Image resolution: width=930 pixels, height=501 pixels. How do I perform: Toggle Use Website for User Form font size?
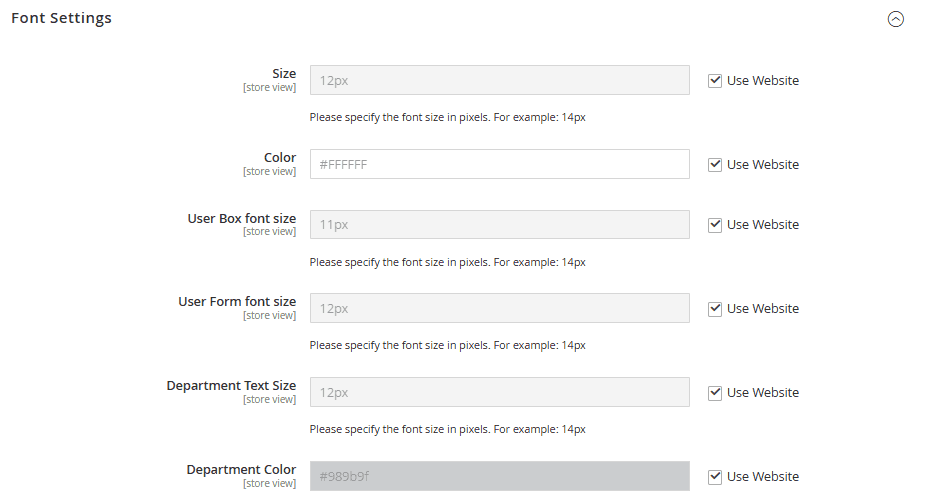pos(715,309)
